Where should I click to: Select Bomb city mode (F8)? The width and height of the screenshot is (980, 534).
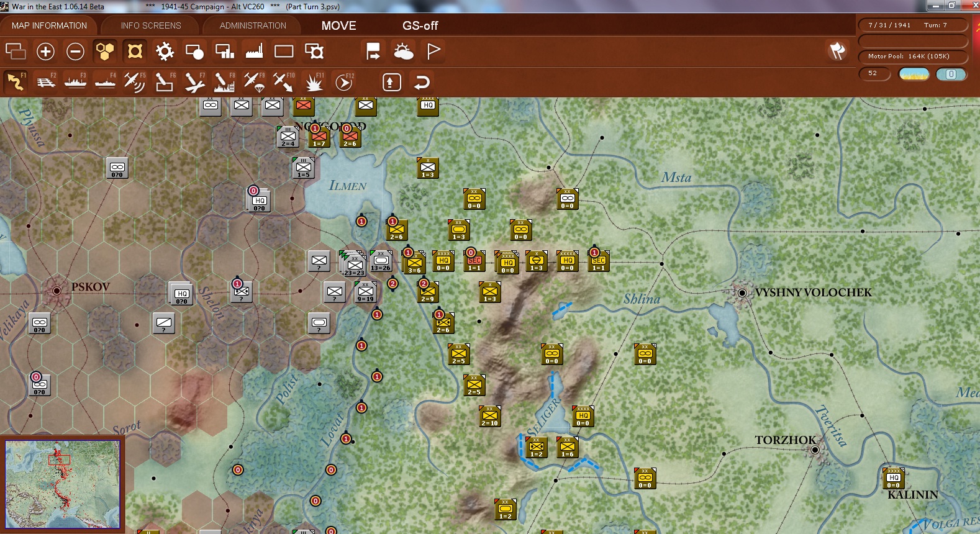(x=224, y=82)
